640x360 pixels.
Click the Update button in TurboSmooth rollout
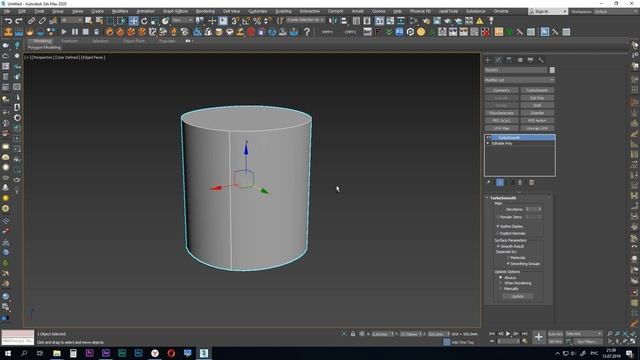[518, 296]
